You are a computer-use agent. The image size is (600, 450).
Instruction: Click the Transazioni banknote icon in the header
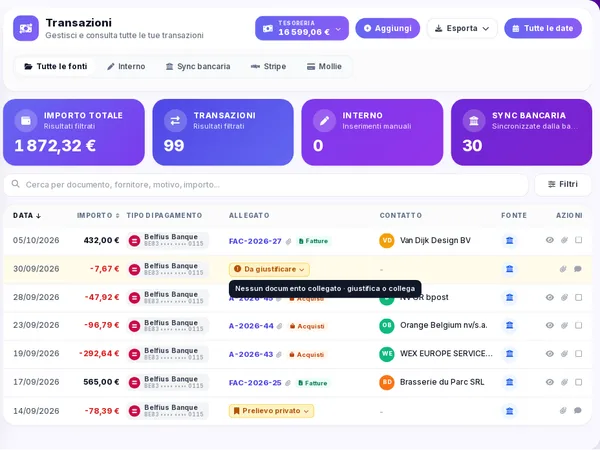point(26,28)
